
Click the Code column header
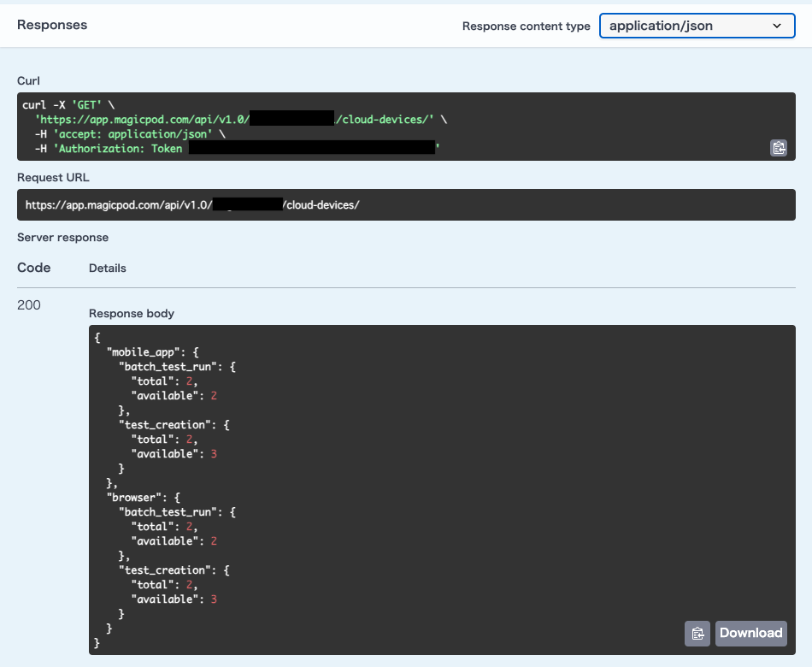click(33, 268)
